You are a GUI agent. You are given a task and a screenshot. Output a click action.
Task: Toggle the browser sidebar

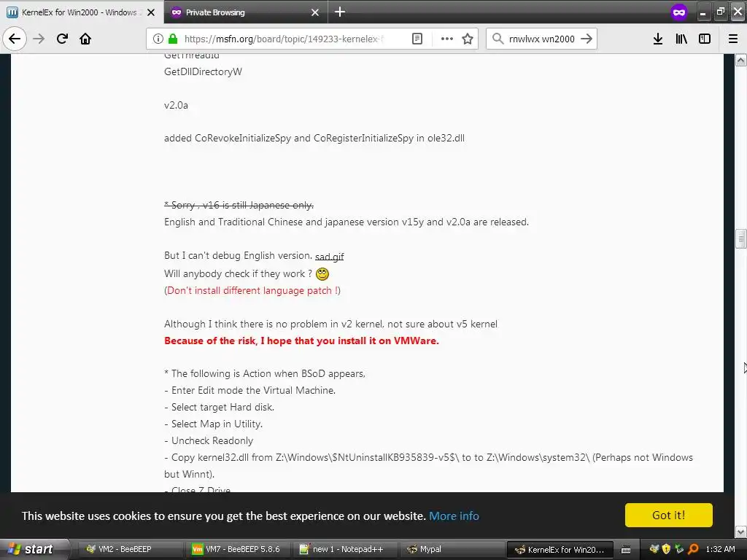pos(705,39)
